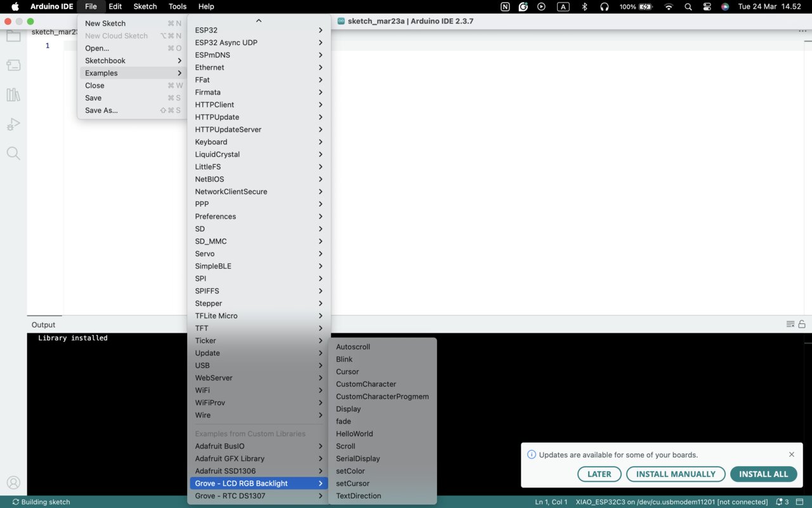Open the setColor example

(383, 471)
